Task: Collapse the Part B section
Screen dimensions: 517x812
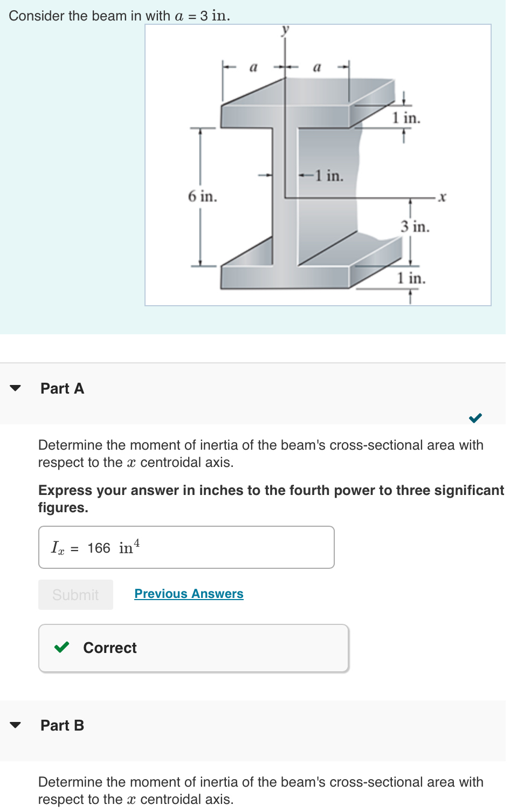Action: (x=16, y=725)
